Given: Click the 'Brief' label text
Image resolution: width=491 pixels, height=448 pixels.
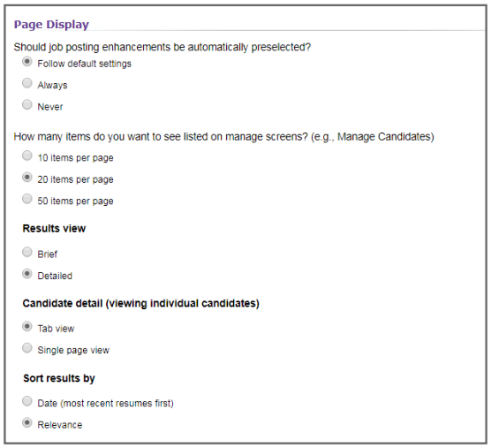Looking at the screenshot, I should 48,254.
